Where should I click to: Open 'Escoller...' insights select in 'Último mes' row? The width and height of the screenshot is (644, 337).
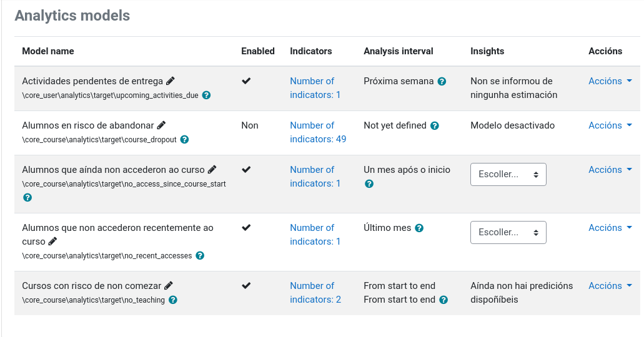click(508, 232)
